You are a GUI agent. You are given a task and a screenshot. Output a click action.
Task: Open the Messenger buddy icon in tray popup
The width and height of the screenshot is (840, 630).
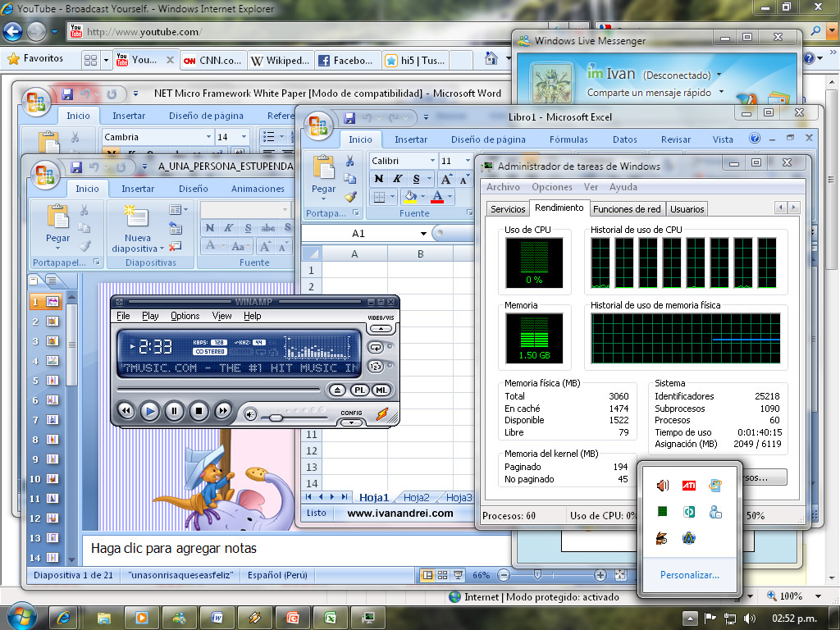[715, 512]
